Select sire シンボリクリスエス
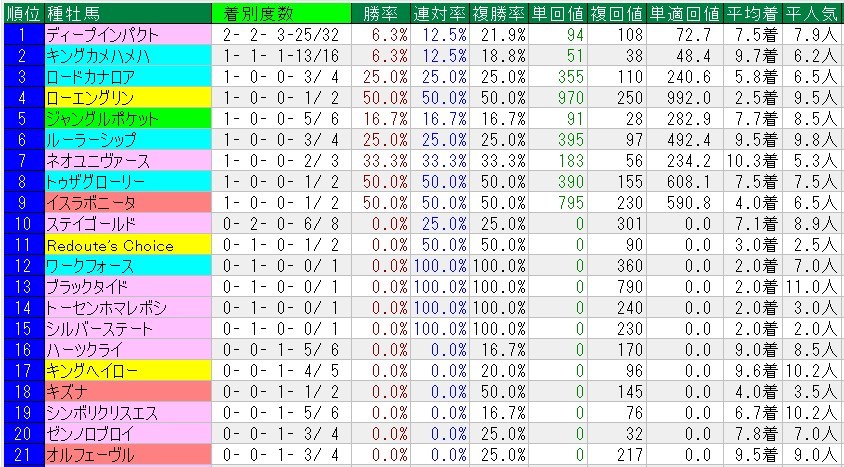 tap(128, 413)
